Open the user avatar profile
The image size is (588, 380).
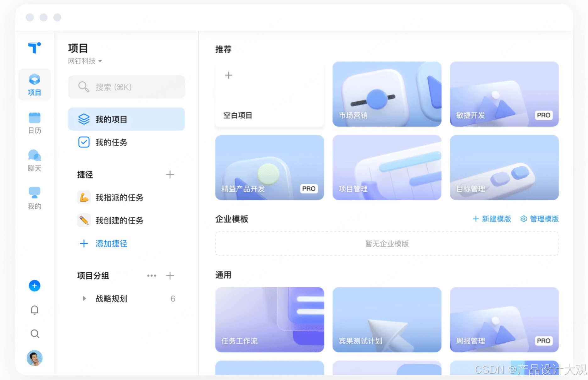coord(35,358)
